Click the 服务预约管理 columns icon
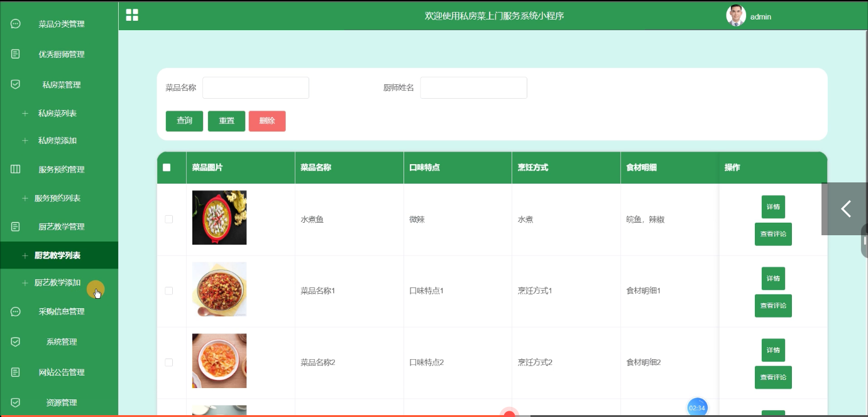 click(x=16, y=169)
